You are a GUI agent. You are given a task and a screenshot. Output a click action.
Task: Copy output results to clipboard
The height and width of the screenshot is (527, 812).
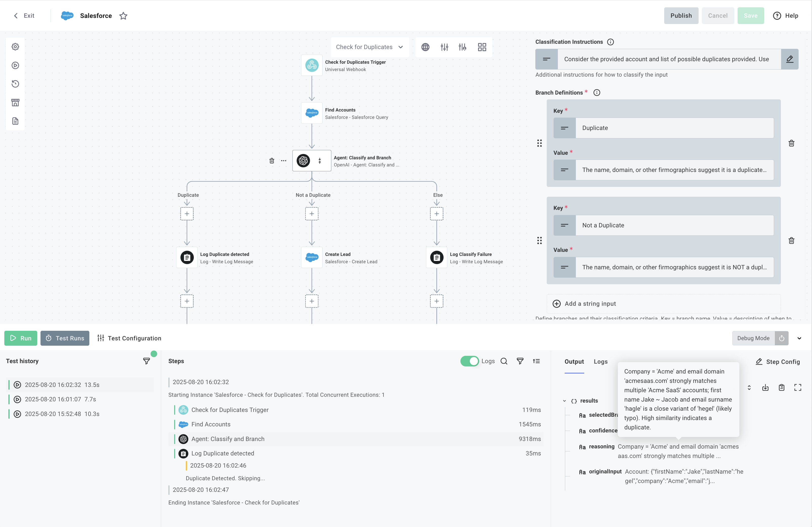(x=782, y=387)
